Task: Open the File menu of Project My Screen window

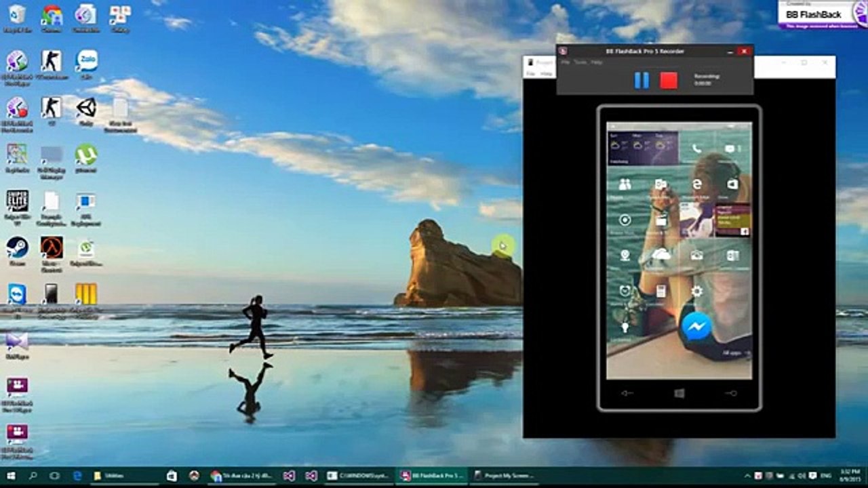Action: (x=531, y=73)
